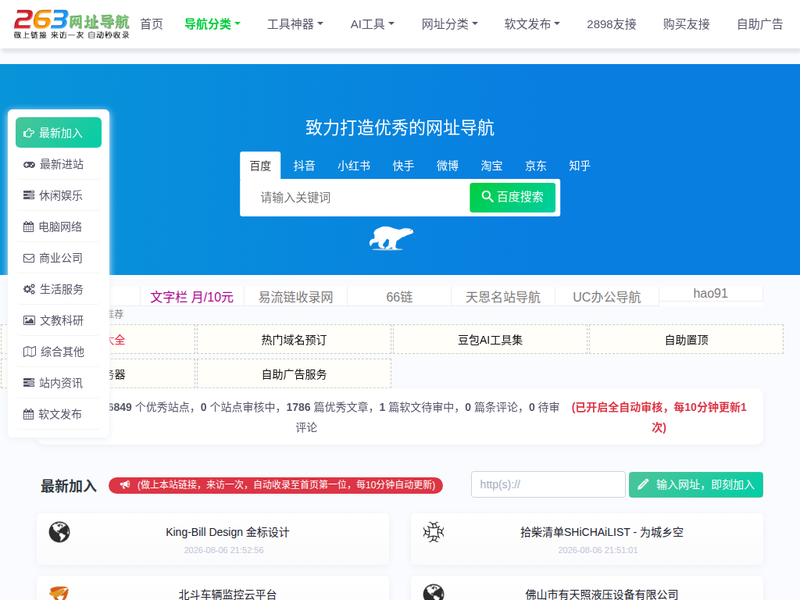
Task: Click the book icon beside 综合其他
Action: (x=30, y=352)
